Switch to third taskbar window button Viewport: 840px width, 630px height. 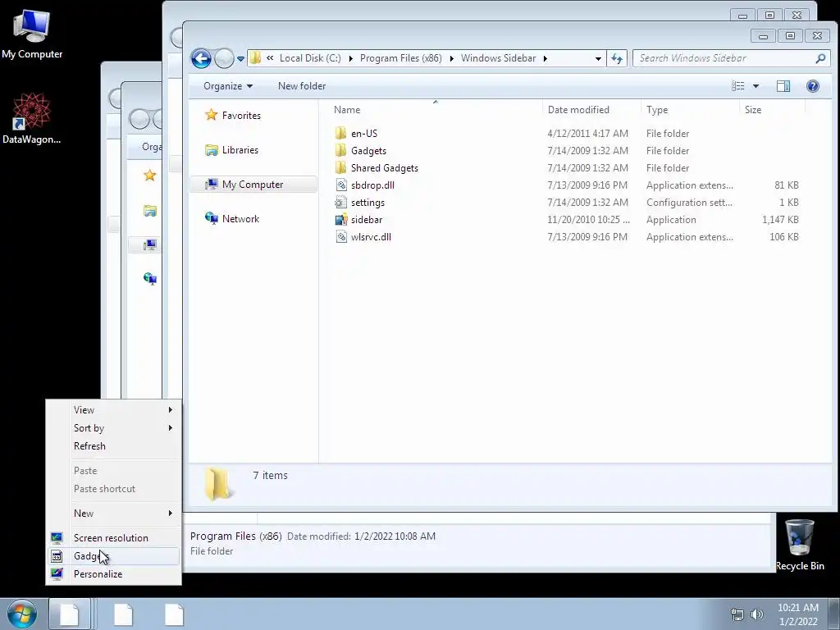(174, 614)
